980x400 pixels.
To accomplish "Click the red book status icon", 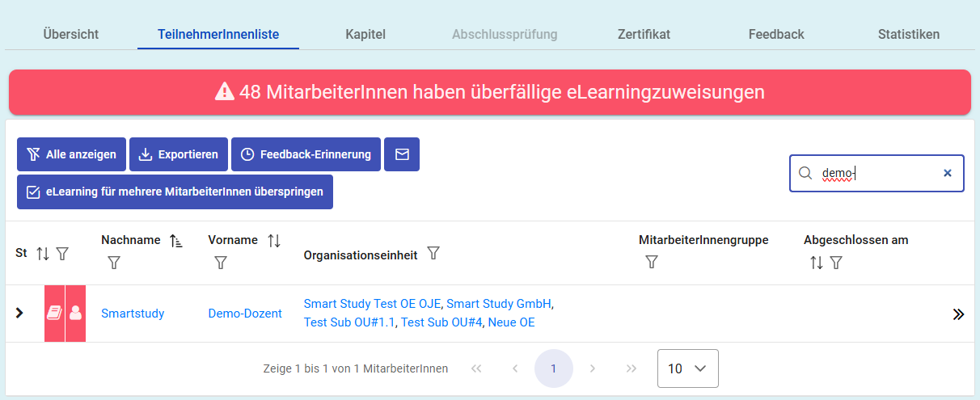I will 54,314.
